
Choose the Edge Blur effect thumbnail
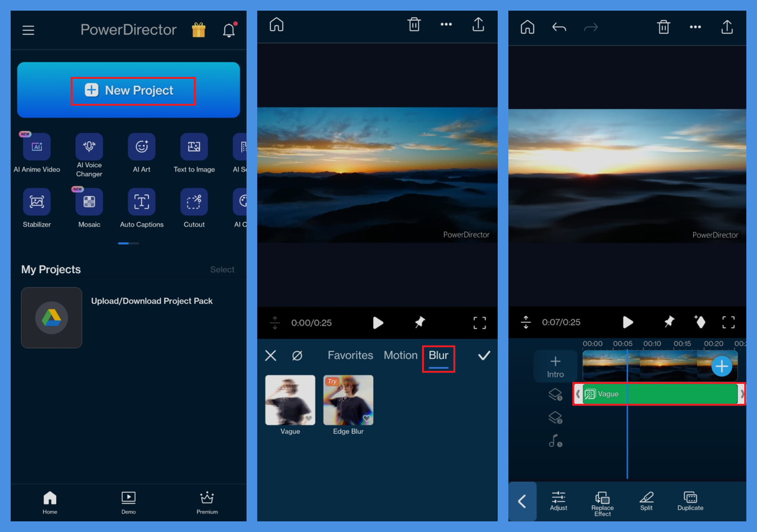click(348, 400)
